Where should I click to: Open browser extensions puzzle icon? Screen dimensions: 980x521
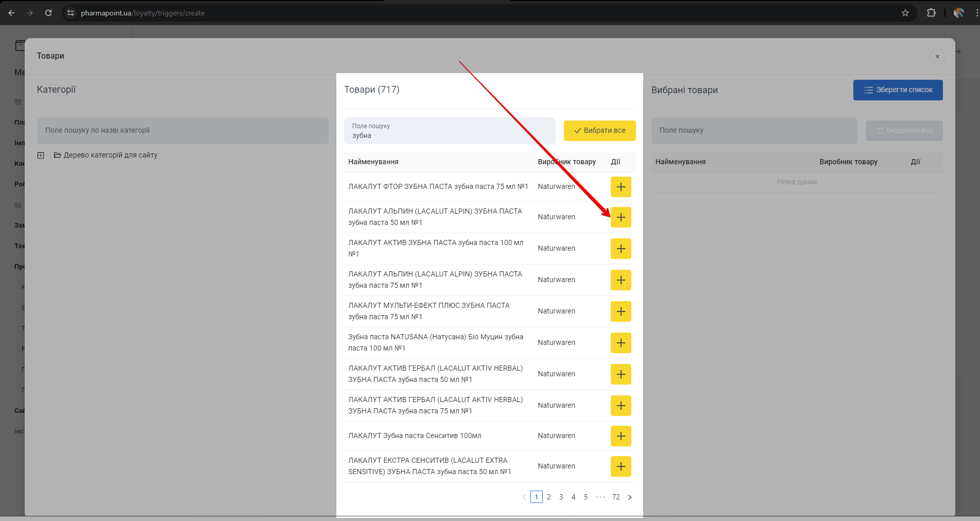click(x=931, y=13)
